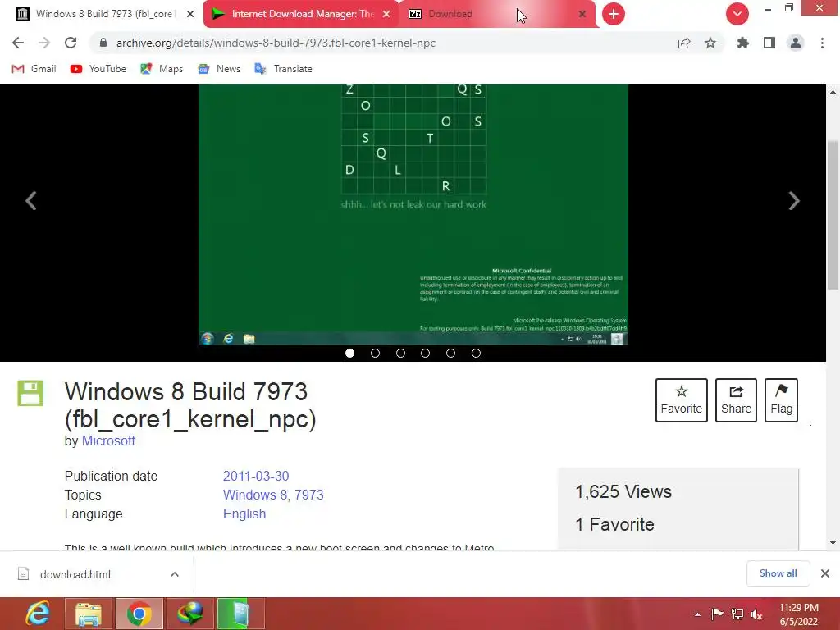This screenshot has height=630, width=840.
Task: Click the Favorite button
Action: pyautogui.click(x=682, y=400)
